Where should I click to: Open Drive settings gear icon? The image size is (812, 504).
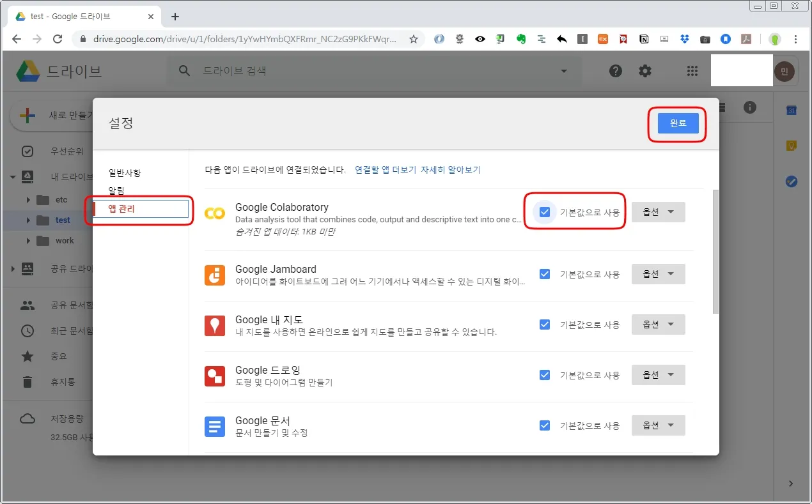645,71
